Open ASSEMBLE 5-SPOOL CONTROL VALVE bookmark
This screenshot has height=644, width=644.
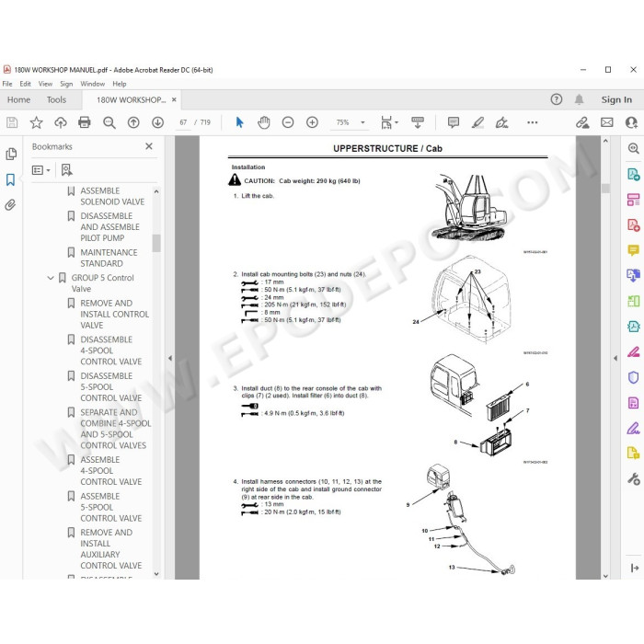(111, 507)
